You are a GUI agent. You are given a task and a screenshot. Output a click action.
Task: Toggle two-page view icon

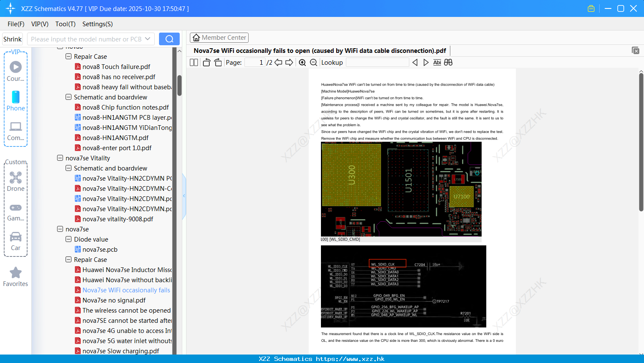coord(194,63)
